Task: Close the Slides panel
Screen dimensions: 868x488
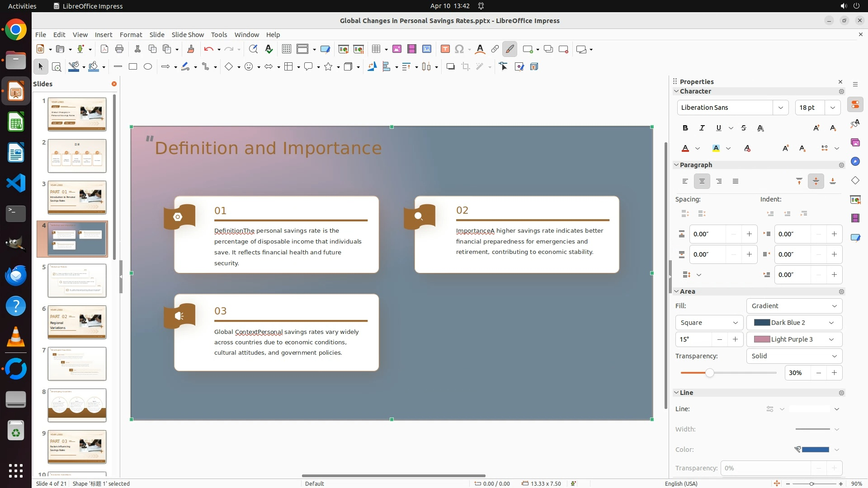Action: (x=114, y=84)
